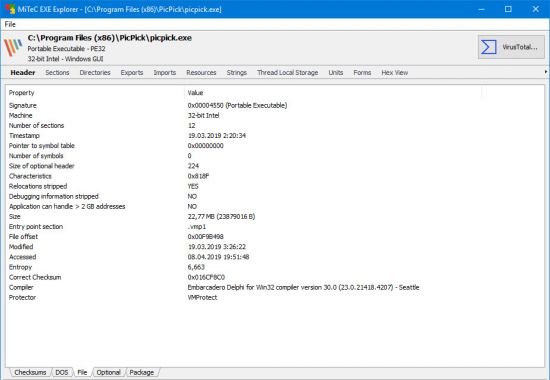Click the VirusTotal sigma icon
550x380 pixels.
coord(489,47)
